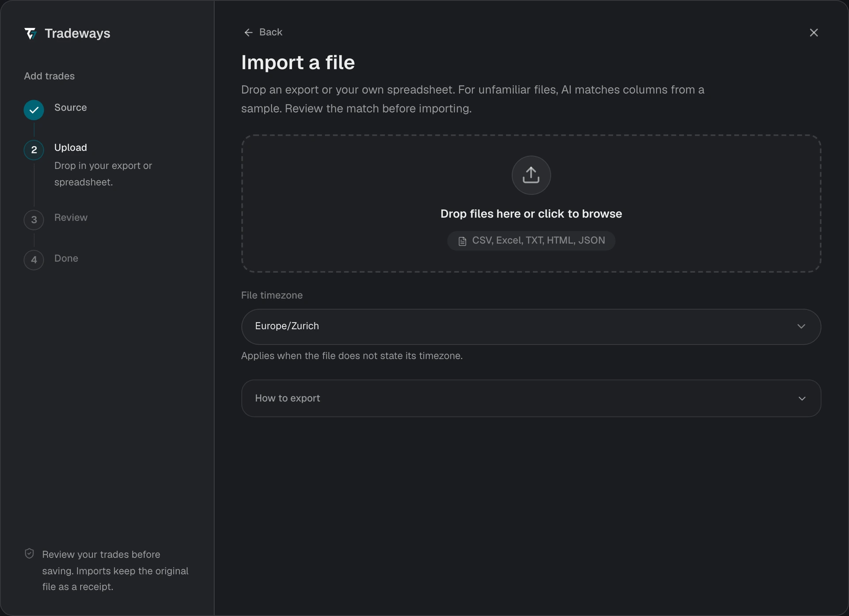849x616 pixels.
Task: Click the file icon in formats chip
Action: click(462, 241)
